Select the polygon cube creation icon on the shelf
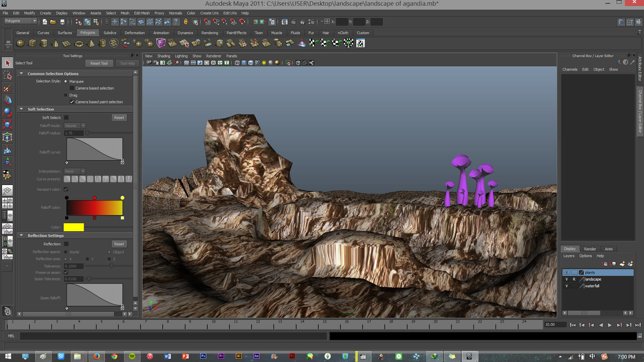The image size is (644, 362). click(x=32, y=42)
